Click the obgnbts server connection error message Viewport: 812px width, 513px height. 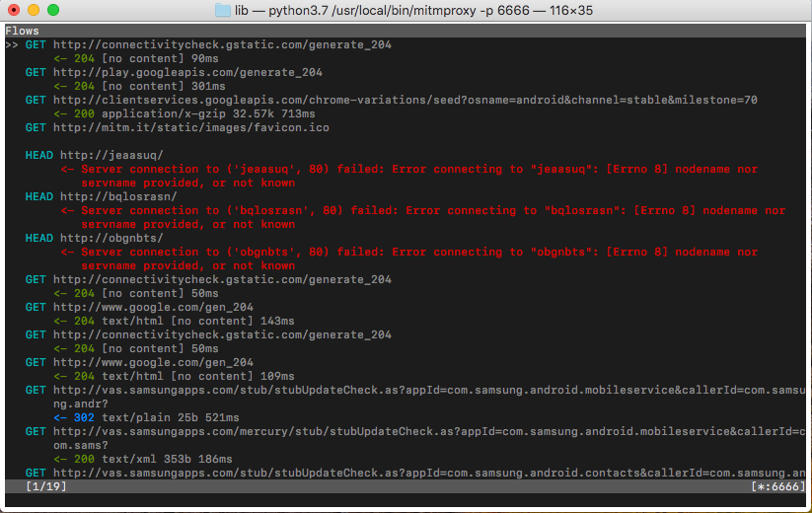pyautogui.click(x=409, y=258)
